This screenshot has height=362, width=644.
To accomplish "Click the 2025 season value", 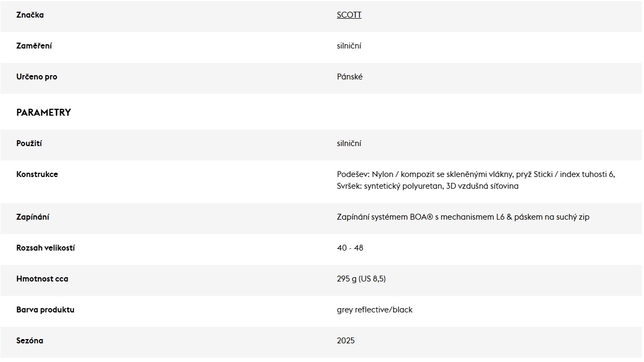I will point(346,341).
